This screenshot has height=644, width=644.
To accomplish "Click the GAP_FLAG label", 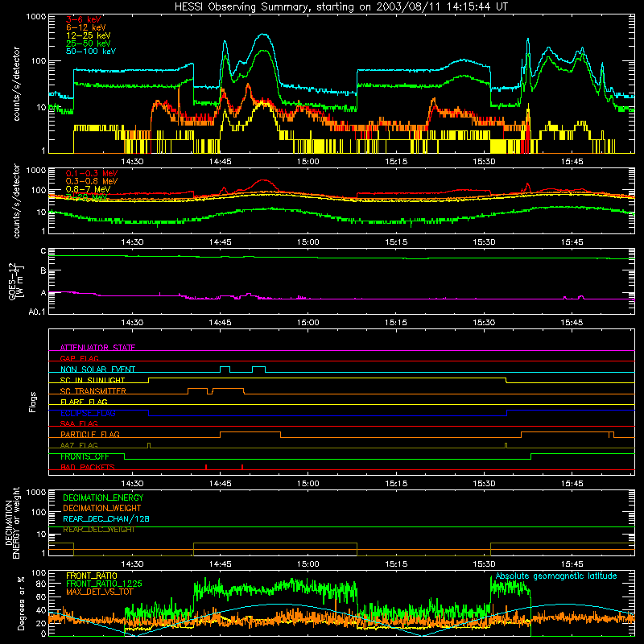I will coord(80,358).
